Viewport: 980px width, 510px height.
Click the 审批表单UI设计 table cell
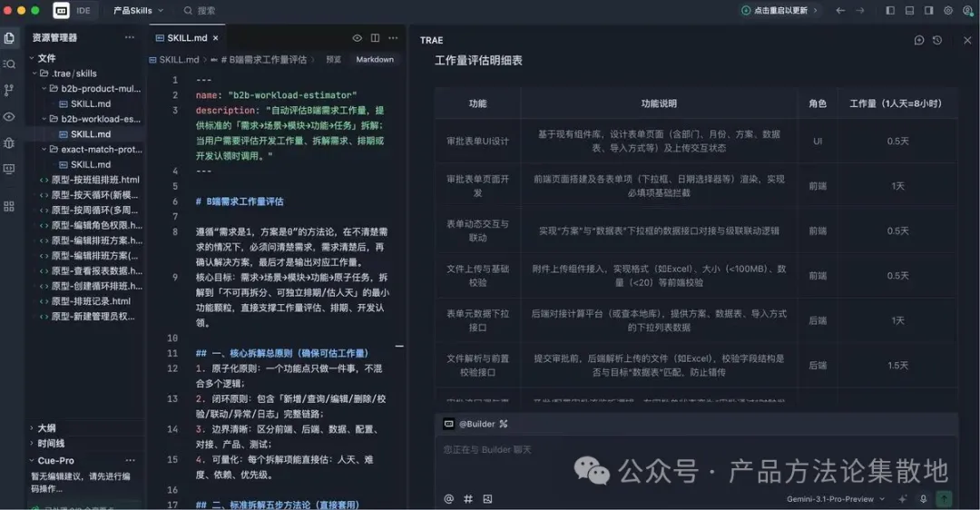[x=477, y=141]
